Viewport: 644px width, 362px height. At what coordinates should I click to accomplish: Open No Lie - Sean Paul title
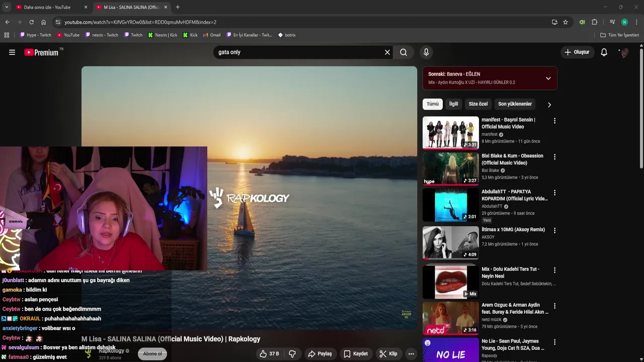pos(513,344)
